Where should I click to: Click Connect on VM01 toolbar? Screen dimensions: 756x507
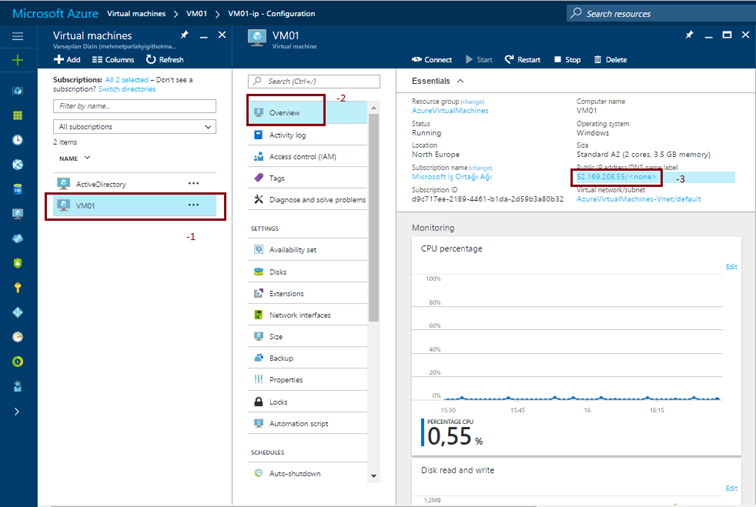coord(432,60)
